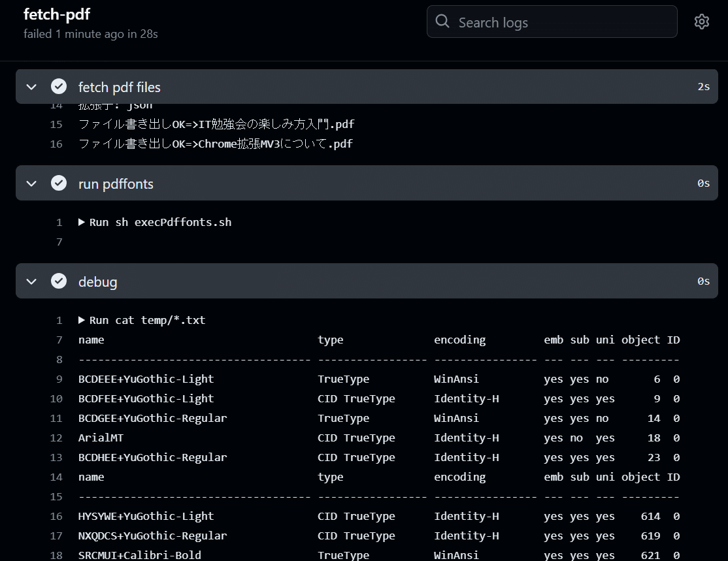Focus the Search logs input field
The image size is (728, 561).
coord(552,22)
